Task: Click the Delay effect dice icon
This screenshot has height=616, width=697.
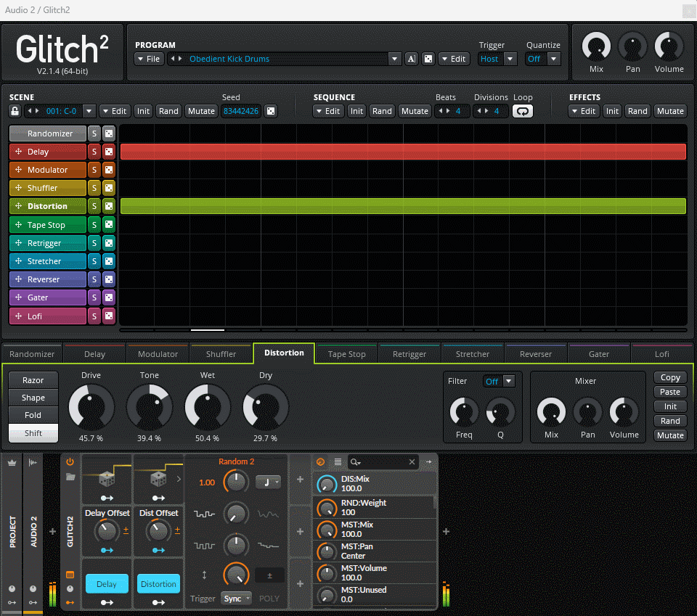Action: [x=108, y=152]
